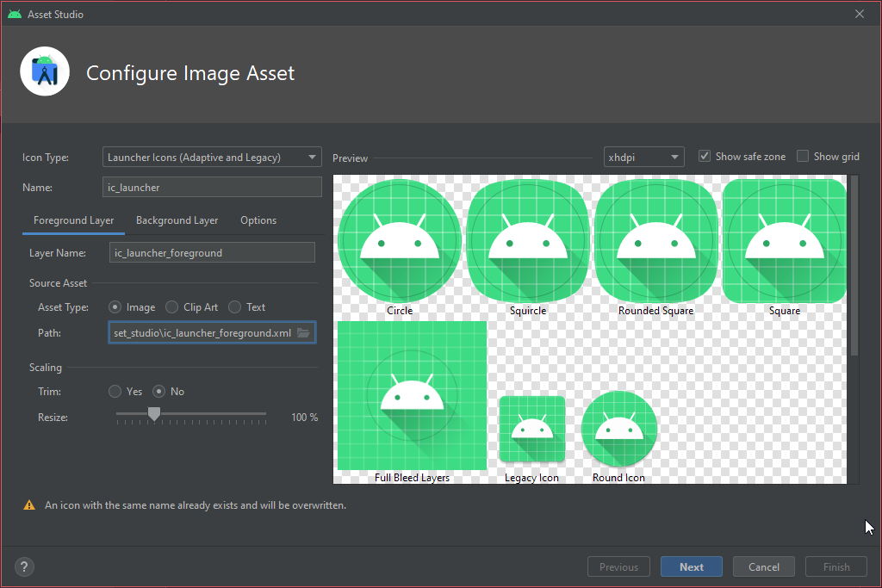
Task: Choose Image asset type radio button
Action: coord(115,307)
